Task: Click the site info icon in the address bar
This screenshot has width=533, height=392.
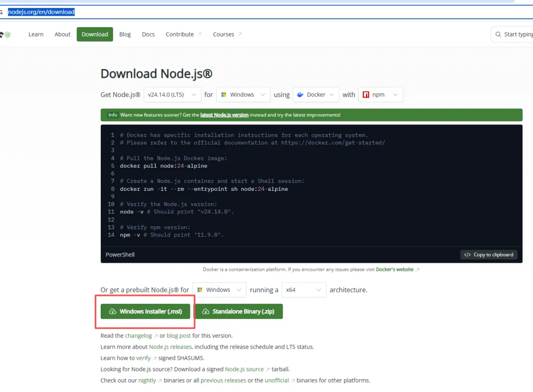Action: tap(1, 12)
